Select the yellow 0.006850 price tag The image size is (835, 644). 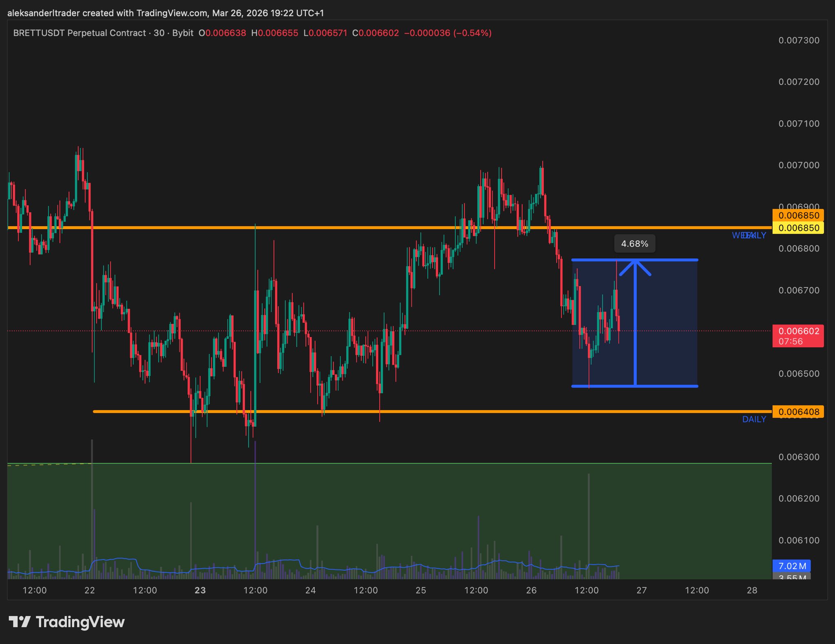[797, 228]
